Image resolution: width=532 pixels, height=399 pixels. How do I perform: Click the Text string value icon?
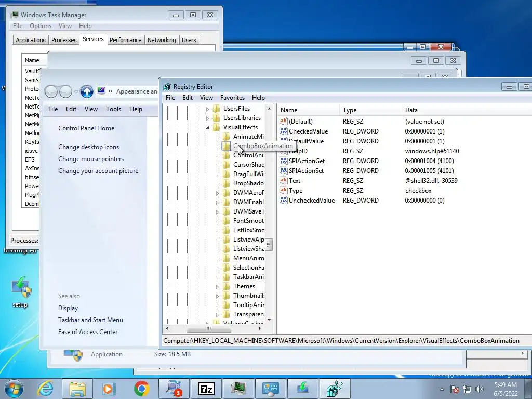click(x=284, y=180)
